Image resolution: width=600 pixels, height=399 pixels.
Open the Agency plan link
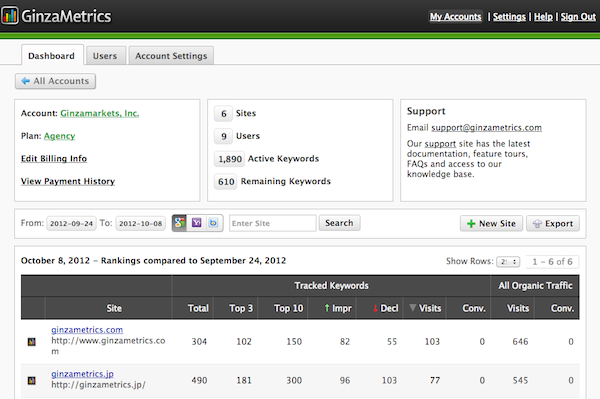(59, 136)
